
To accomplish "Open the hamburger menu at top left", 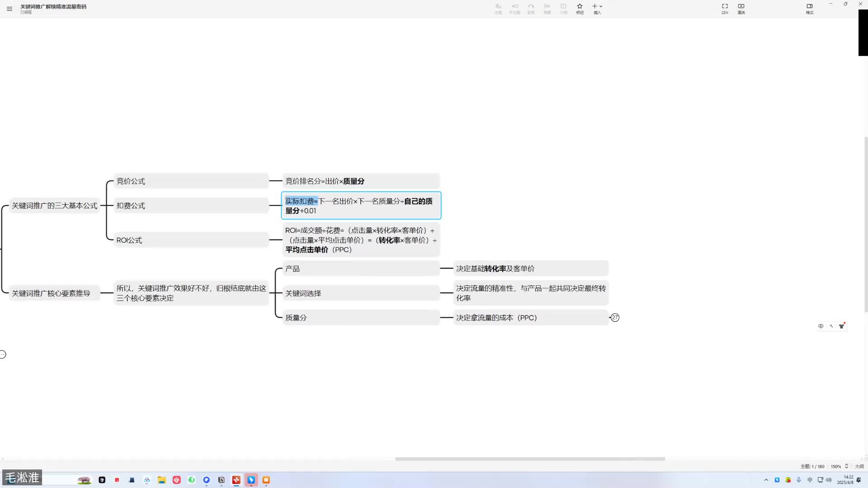I will pos(9,9).
